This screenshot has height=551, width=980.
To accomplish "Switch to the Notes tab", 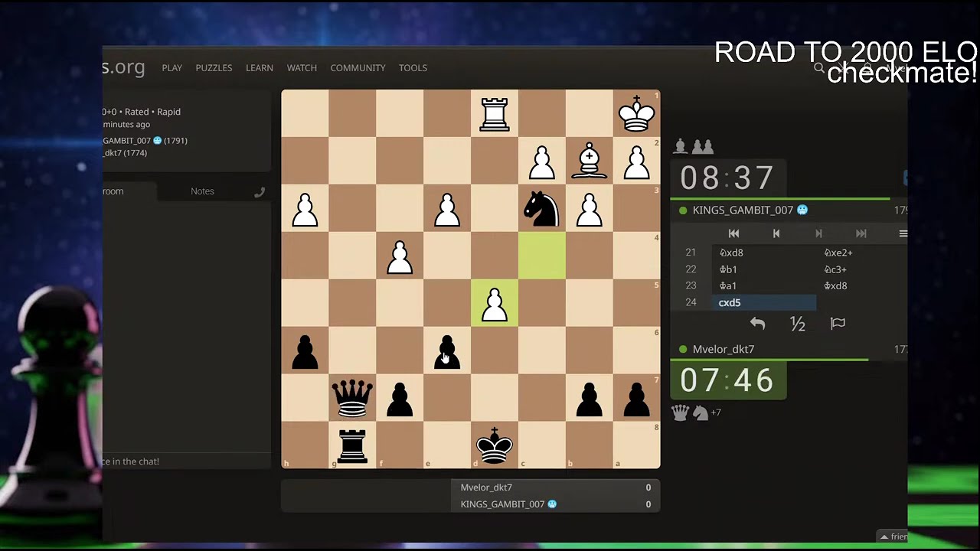I will tap(202, 191).
